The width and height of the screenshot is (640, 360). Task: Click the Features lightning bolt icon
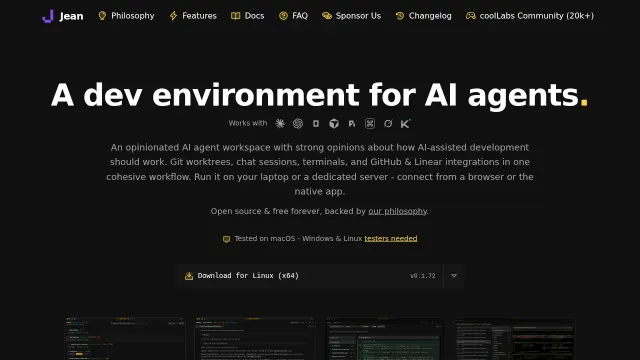pos(173,16)
